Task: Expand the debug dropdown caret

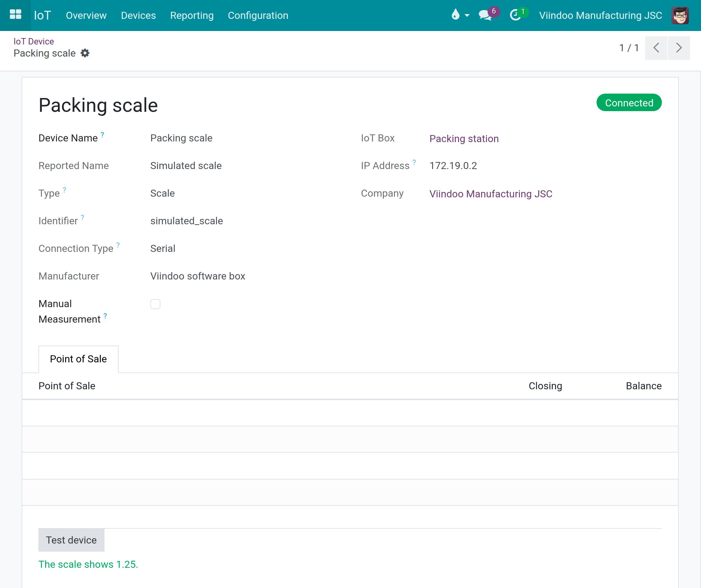Action: click(x=467, y=15)
